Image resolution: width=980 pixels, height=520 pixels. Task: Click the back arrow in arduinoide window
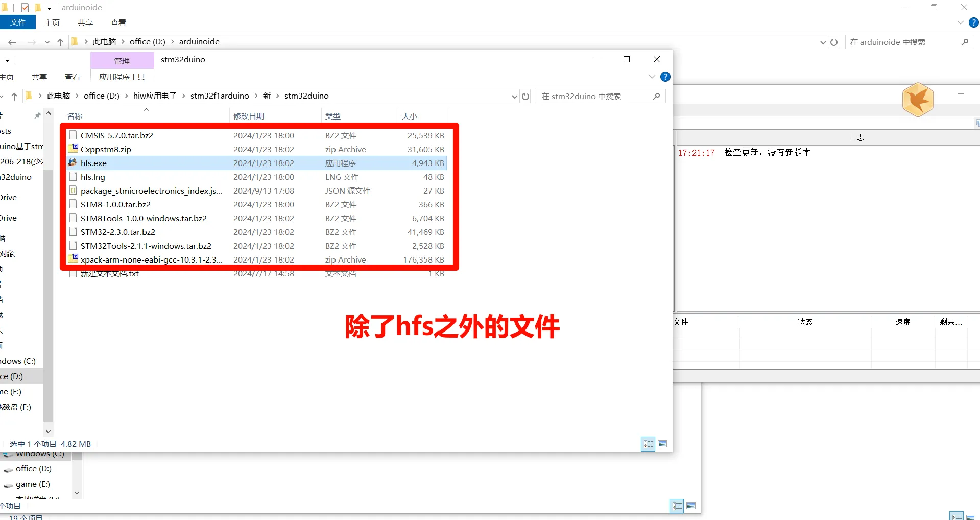(x=12, y=42)
